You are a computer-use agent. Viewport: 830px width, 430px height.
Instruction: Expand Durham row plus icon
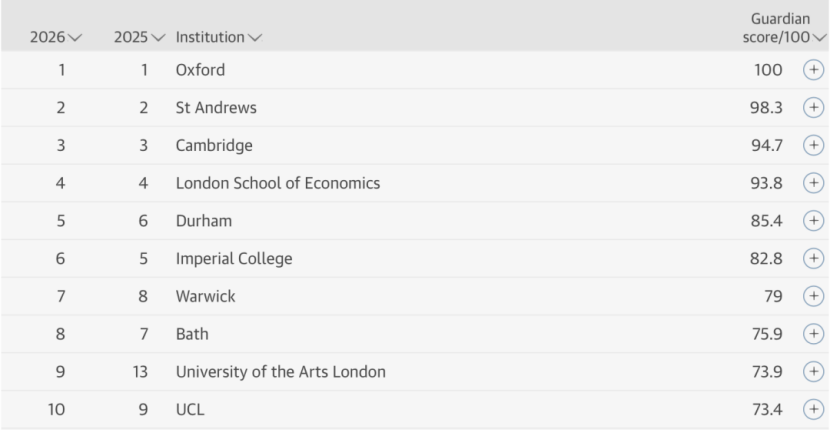[814, 221]
